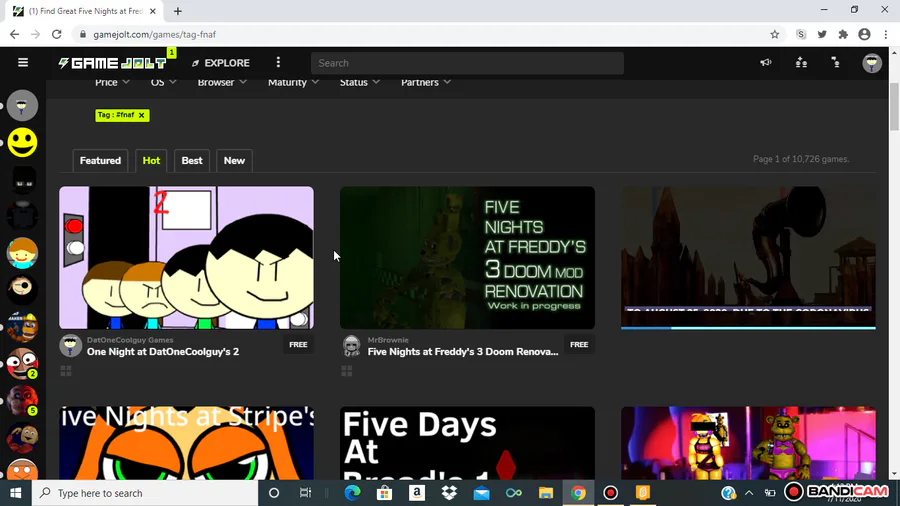The height and width of the screenshot is (506, 900).
Task: Switch to the Featured tab
Action: pyautogui.click(x=100, y=161)
